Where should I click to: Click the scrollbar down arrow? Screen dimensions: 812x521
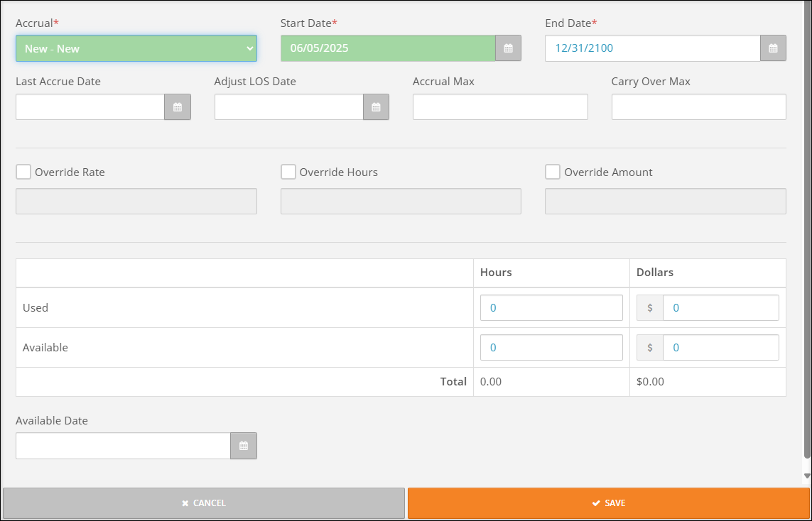[x=807, y=476]
